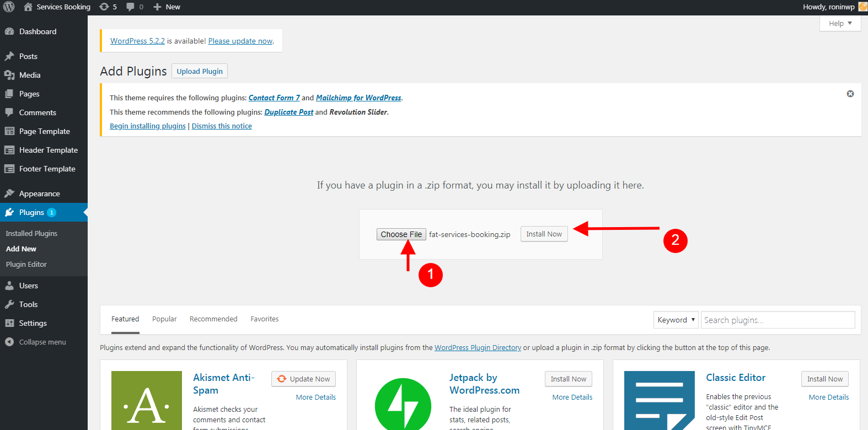Switch to the Favorites tab
868x430 pixels.
pos(265,319)
